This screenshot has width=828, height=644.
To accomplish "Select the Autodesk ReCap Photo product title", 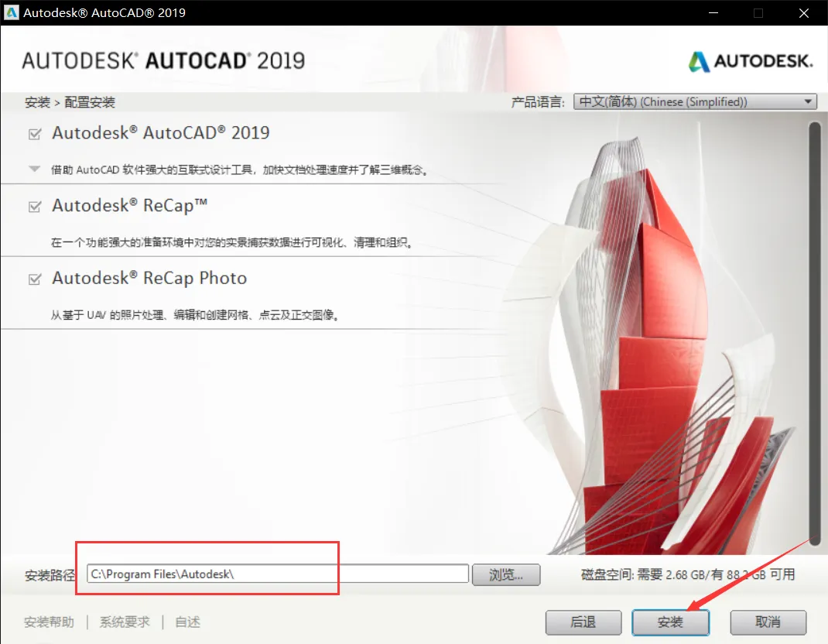I will pyautogui.click(x=149, y=278).
